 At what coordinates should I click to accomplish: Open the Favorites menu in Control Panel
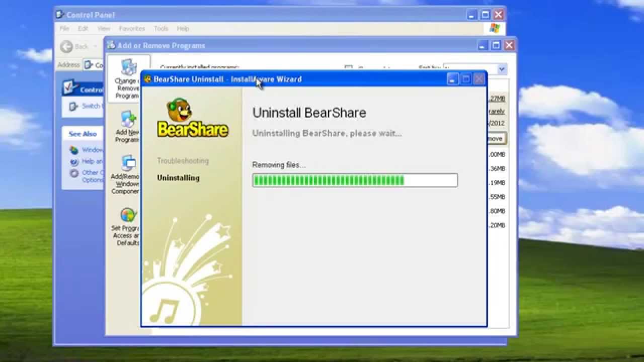pos(132,29)
